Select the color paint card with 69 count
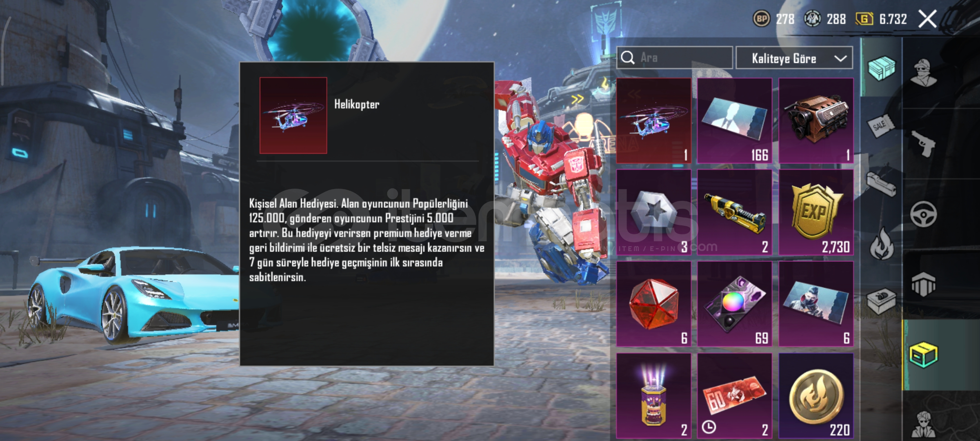Screen dimensions: 980x441 pos(735,304)
